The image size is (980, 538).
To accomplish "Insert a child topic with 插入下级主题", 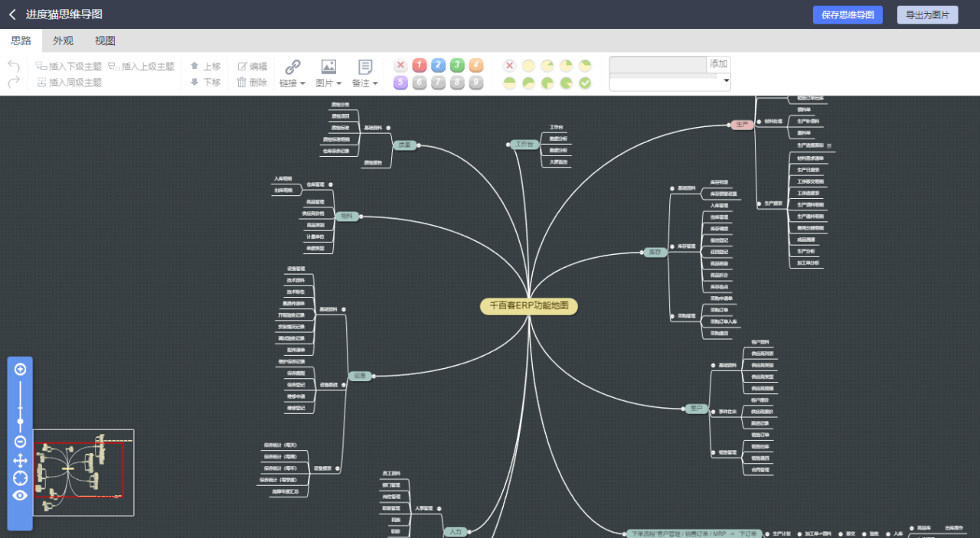I will [69, 67].
